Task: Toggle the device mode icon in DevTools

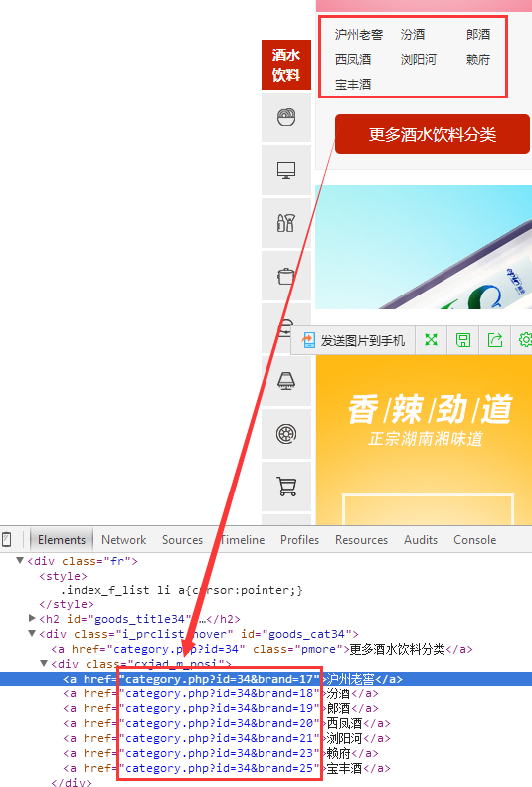Action: pyautogui.click(x=7, y=540)
